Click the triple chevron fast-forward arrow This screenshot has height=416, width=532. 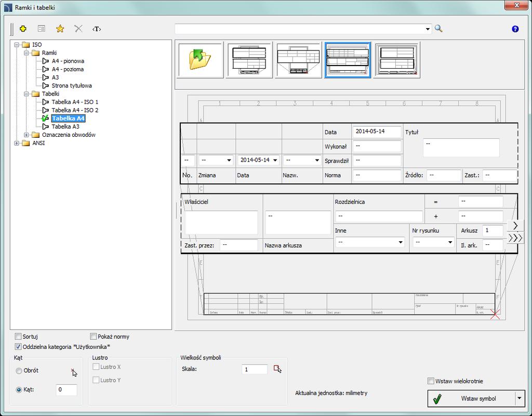(x=515, y=238)
